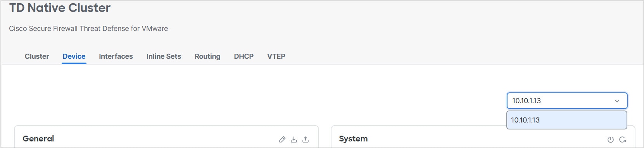This screenshot has width=644, height=148.
Task: Click the restart arrow icon in System card
Action: point(623,139)
